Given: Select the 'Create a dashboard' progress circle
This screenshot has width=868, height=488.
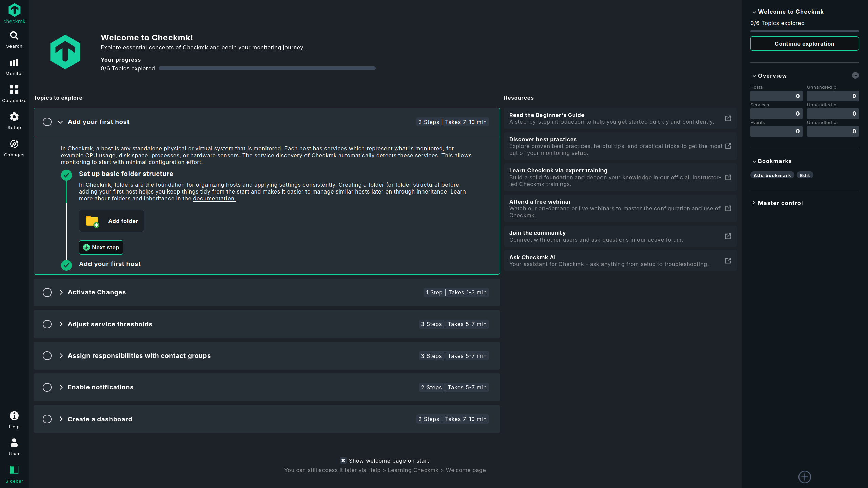Looking at the screenshot, I should click(x=47, y=419).
